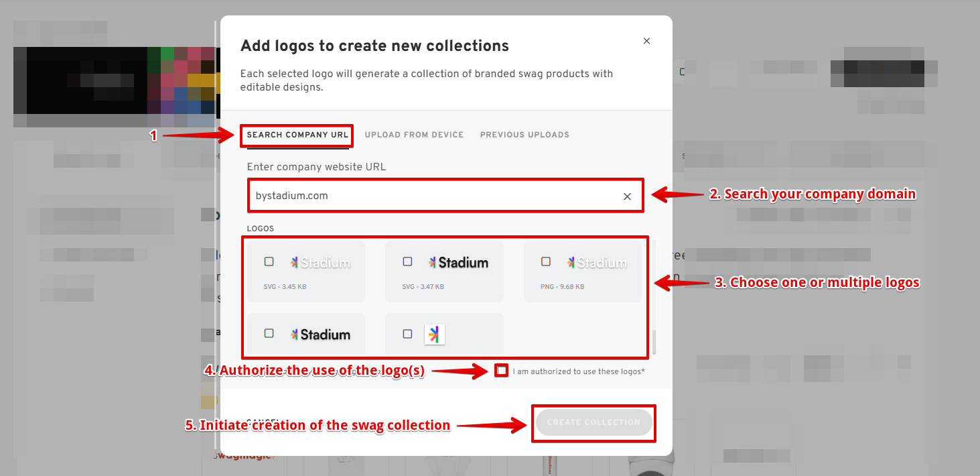The width and height of the screenshot is (980, 476).
Task: Go to the Previous Uploads tab
Action: point(524,135)
